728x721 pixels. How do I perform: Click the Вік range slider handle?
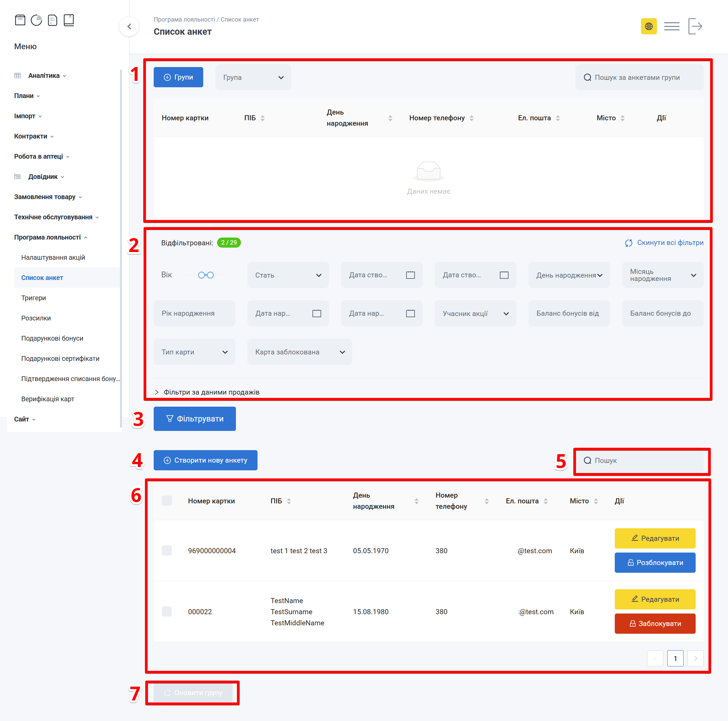click(202, 275)
